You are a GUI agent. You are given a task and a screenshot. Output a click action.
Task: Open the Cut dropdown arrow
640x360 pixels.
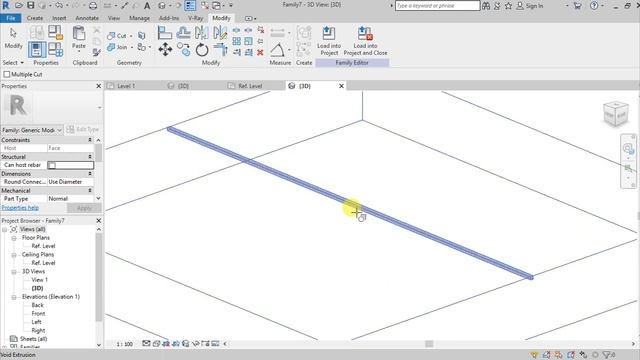click(131, 36)
